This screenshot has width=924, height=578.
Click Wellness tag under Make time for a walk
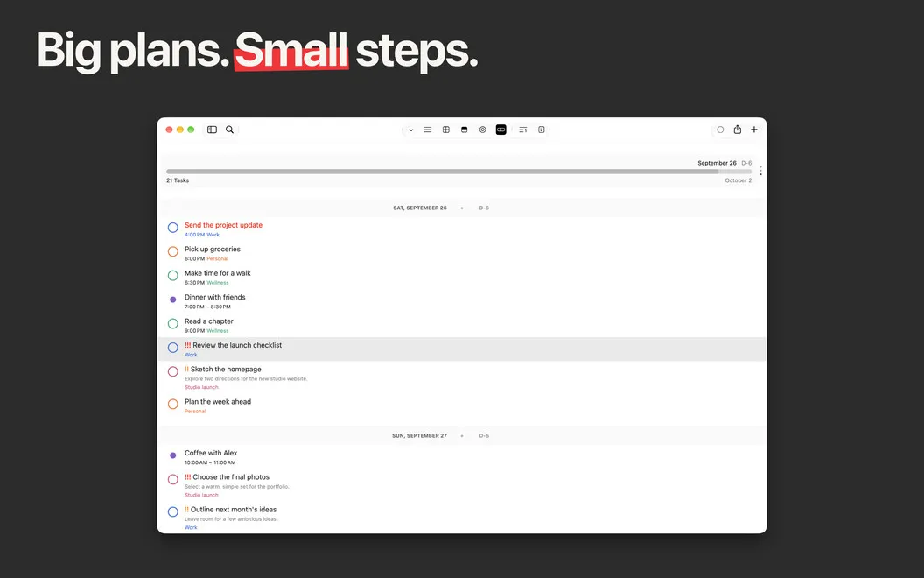(x=218, y=283)
